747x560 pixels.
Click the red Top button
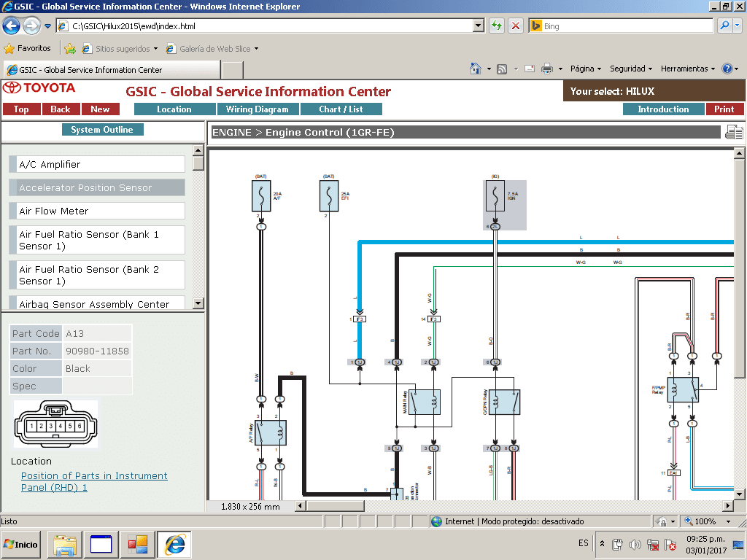(21, 109)
